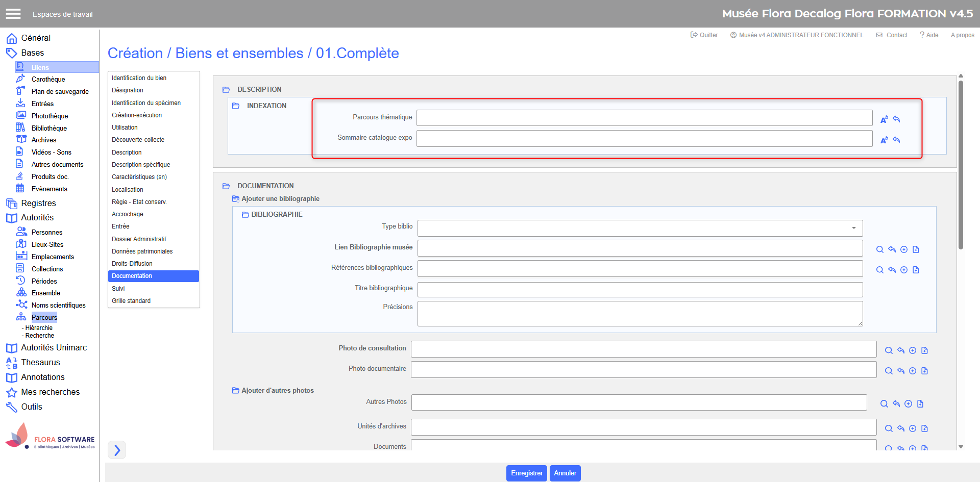Open the Type biblio dropdown
The width and height of the screenshot is (980, 482).
[x=640, y=228]
